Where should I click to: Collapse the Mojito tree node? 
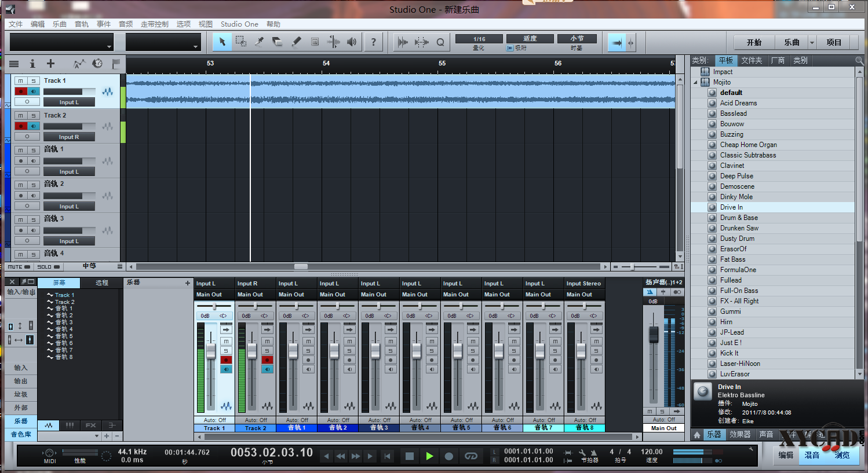click(x=696, y=82)
